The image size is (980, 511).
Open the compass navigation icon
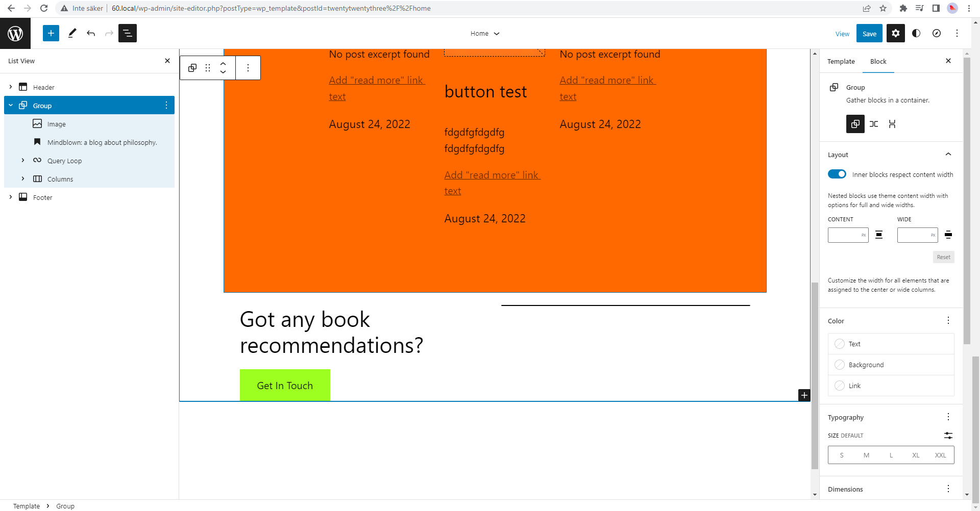(937, 33)
